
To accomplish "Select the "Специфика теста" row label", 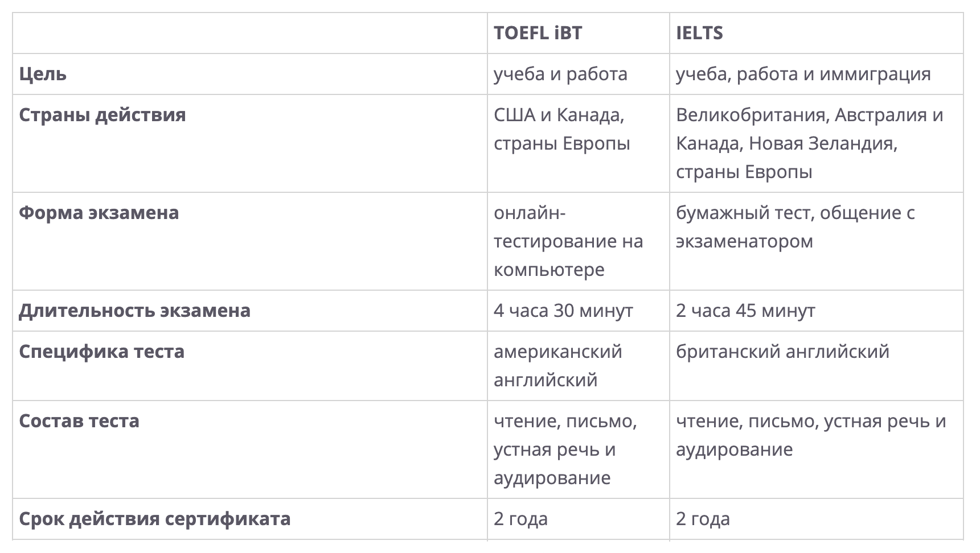I will (x=102, y=352).
